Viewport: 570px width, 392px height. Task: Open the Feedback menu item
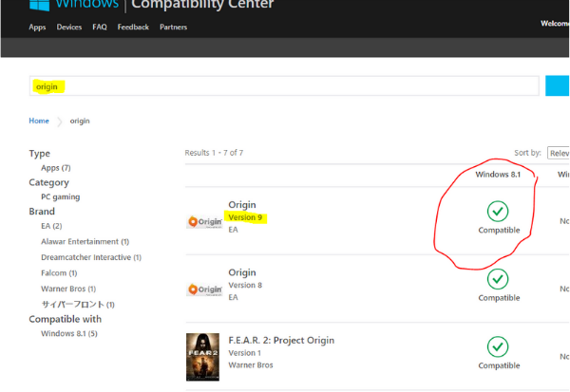click(133, 28)
